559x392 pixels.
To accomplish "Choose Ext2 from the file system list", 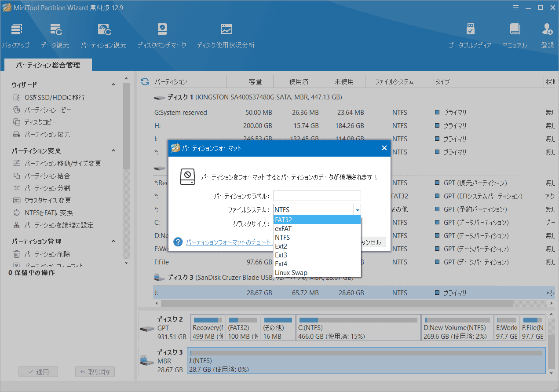I will click(x=317, y=246).
